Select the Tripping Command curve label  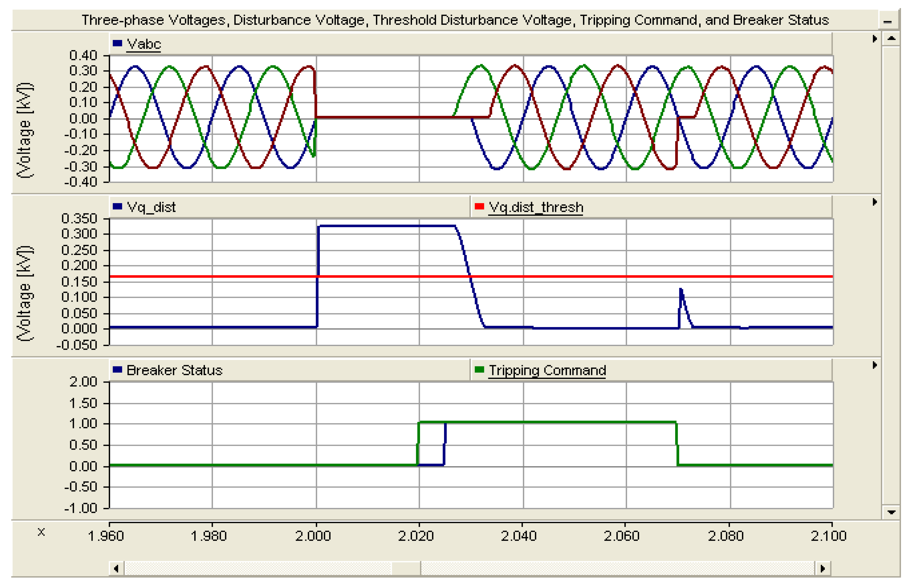point(547,370)
